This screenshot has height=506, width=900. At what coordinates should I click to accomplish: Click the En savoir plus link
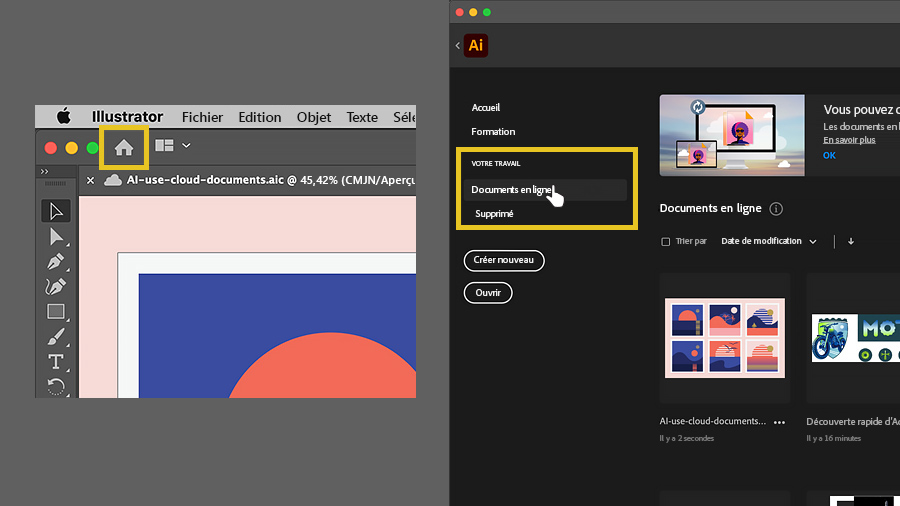849,140
